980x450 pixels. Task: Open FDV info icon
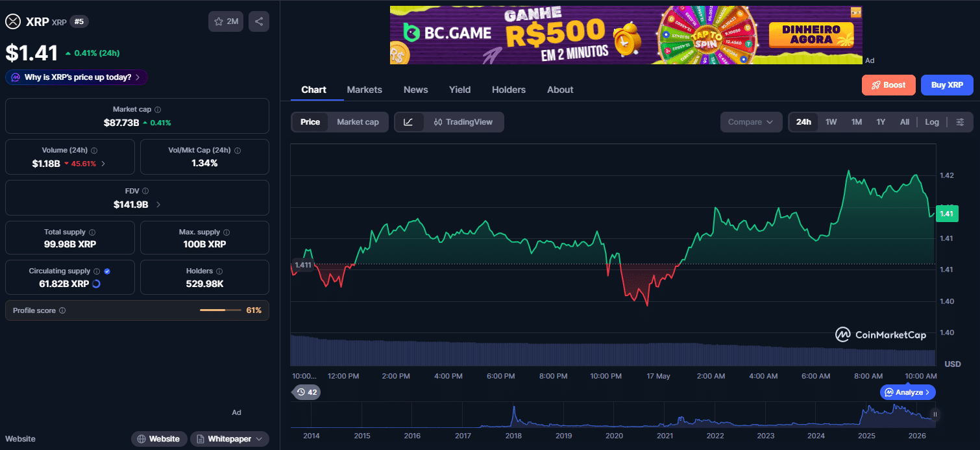click(145, 192)
